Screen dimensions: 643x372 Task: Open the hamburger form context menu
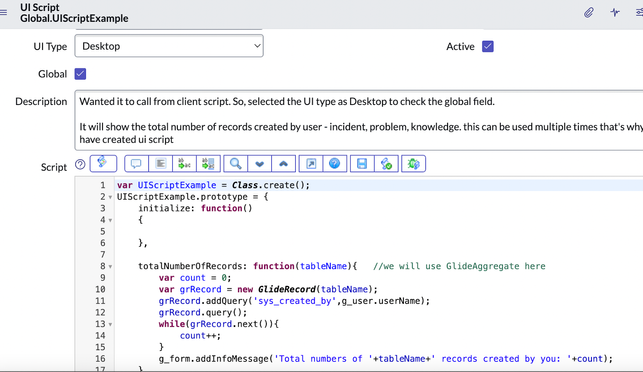(3, 13)
